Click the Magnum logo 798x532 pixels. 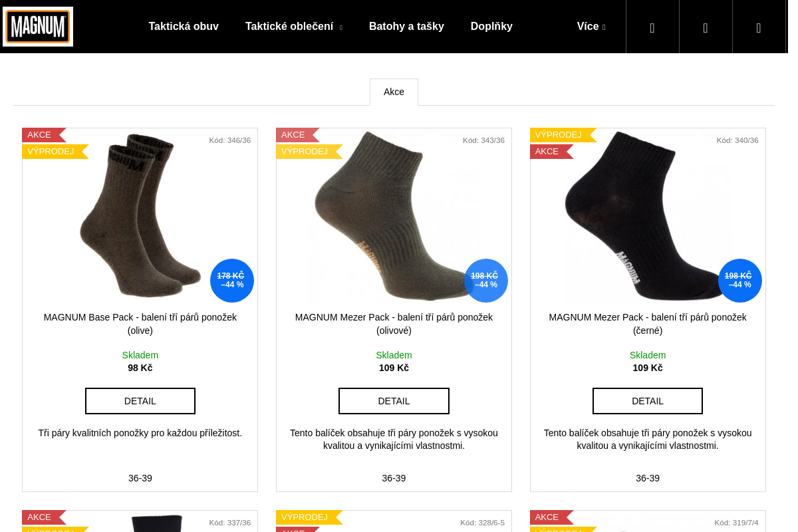pos(38,27)
